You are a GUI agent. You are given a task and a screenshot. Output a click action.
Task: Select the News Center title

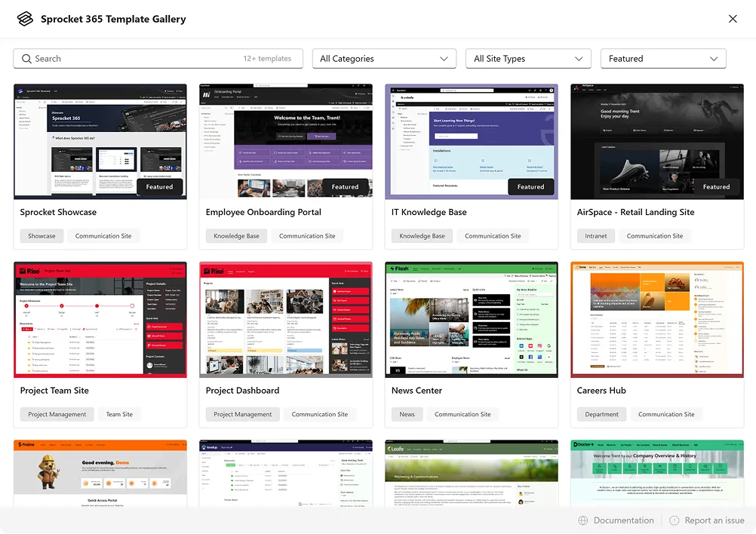(x=416, y=391)
